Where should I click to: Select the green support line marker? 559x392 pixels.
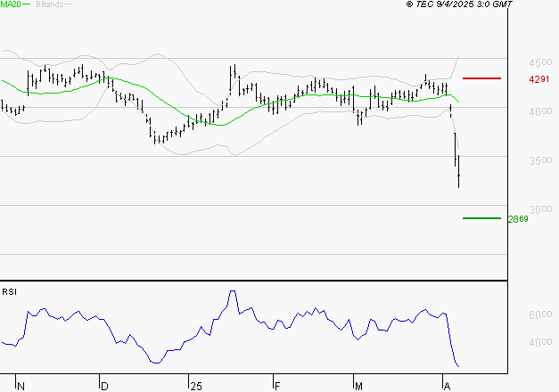click(x=481, y=218)
